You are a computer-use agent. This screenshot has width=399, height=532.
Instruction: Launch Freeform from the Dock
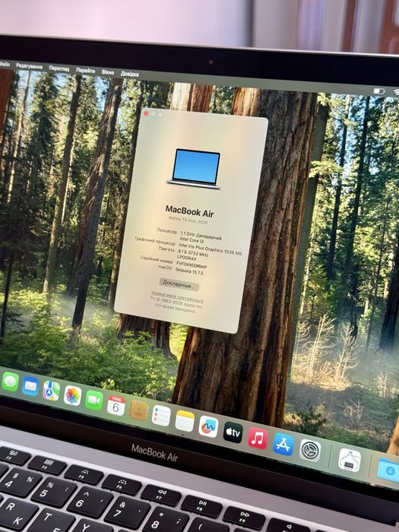(208, 426)
